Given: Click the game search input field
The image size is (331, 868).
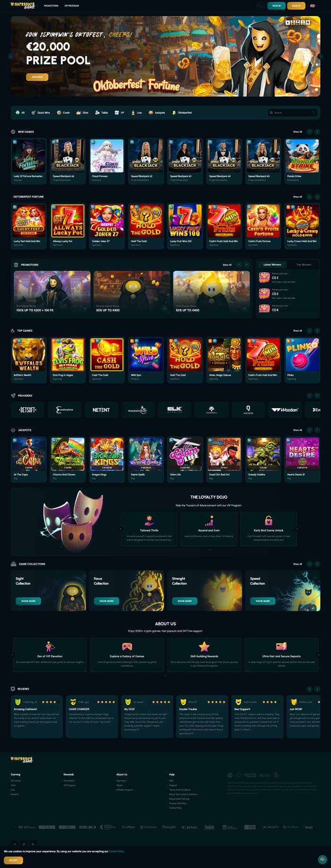Looking at the screenshot, I should coord(292,113).
